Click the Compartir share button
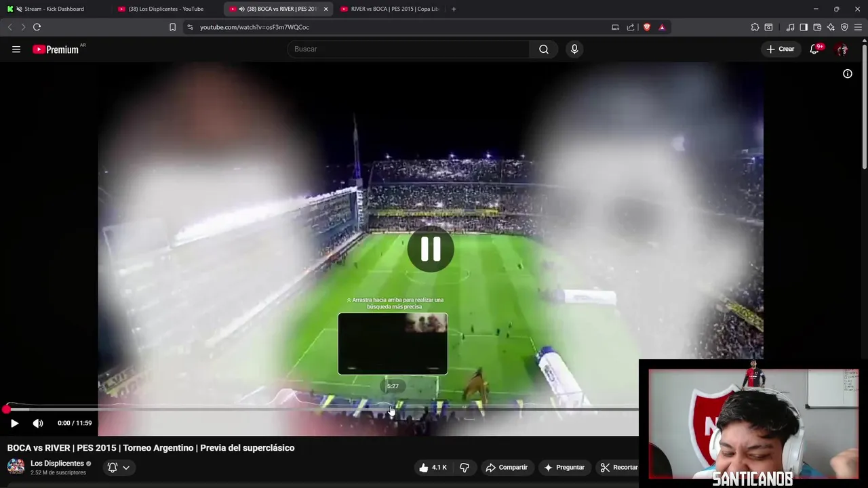Image resolution: width=868 pixels, height=488 pixels. pos(507,467)
